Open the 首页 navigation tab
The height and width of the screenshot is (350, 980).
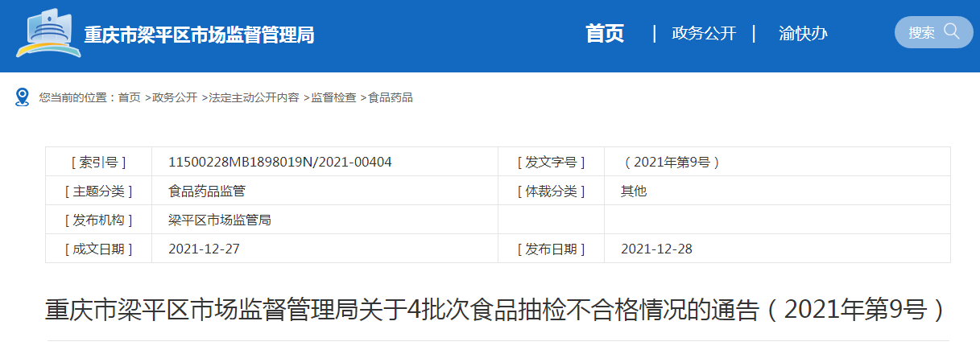click(x=605, y=33)
